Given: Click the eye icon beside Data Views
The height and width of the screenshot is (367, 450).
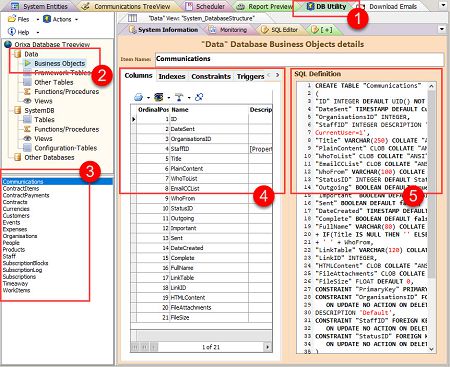Looking at the screenshot, I should 28,101.
